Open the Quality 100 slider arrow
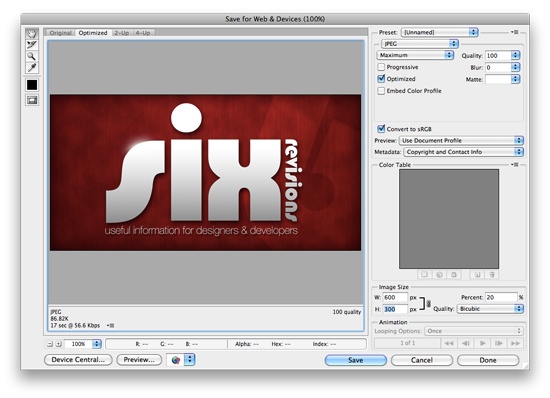Screen dimensions: 550x398 pos(515,55)
